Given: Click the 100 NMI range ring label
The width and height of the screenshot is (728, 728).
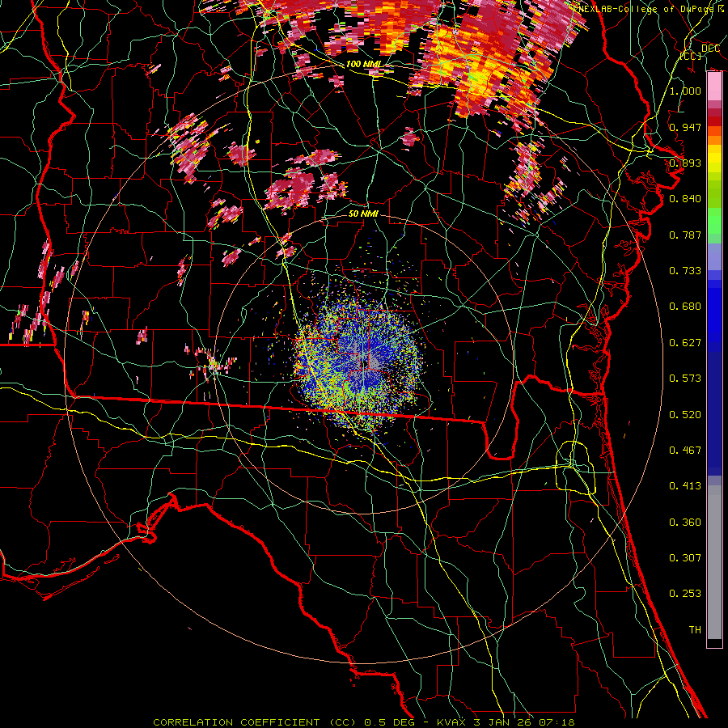Looking at the screenshot, I should coord(364,64).
